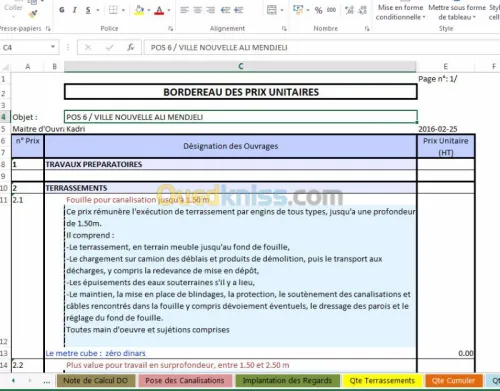Click the Select All corner of the grid
Viewport: 500px width, 391px height.
5,67
